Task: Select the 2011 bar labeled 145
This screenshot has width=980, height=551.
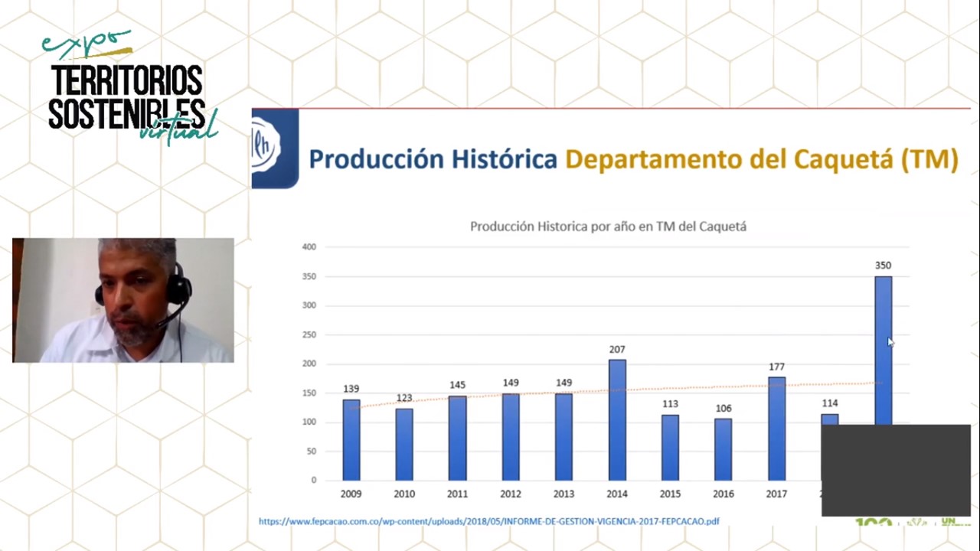Action: click(458, 437)
